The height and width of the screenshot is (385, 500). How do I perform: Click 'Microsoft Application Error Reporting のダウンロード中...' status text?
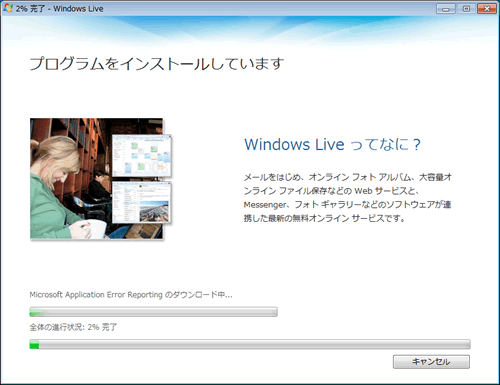click(x=131, y=295)
